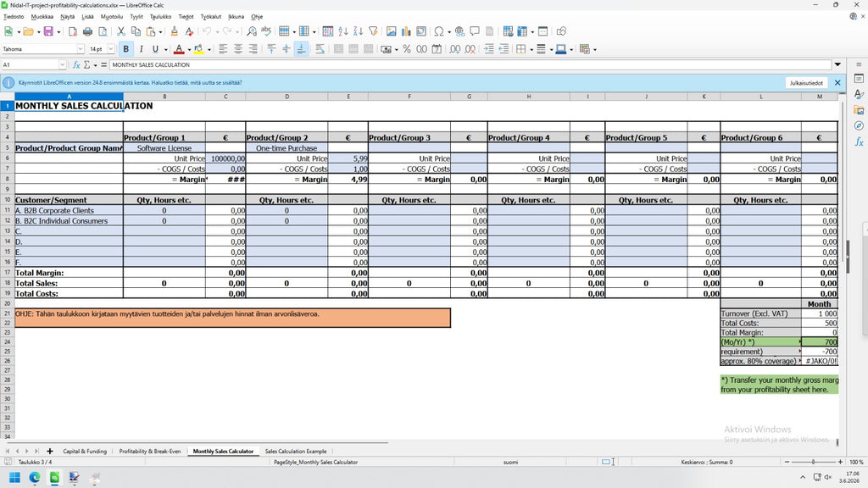Insert a comment
This screenshot has height=488, width=868.
point(475,31)
